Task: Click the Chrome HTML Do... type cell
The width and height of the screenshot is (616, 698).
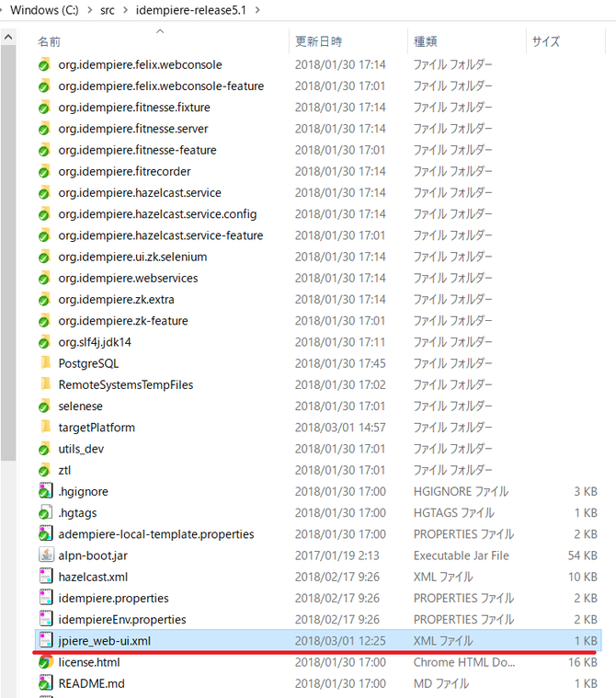Action: 464,662
